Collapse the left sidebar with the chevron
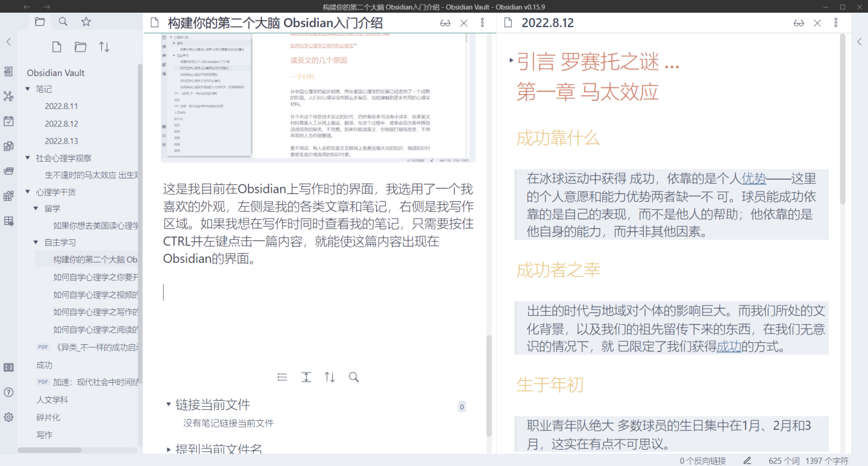The image size is (868, 466). pyautogui.click(x=8, y=42)
